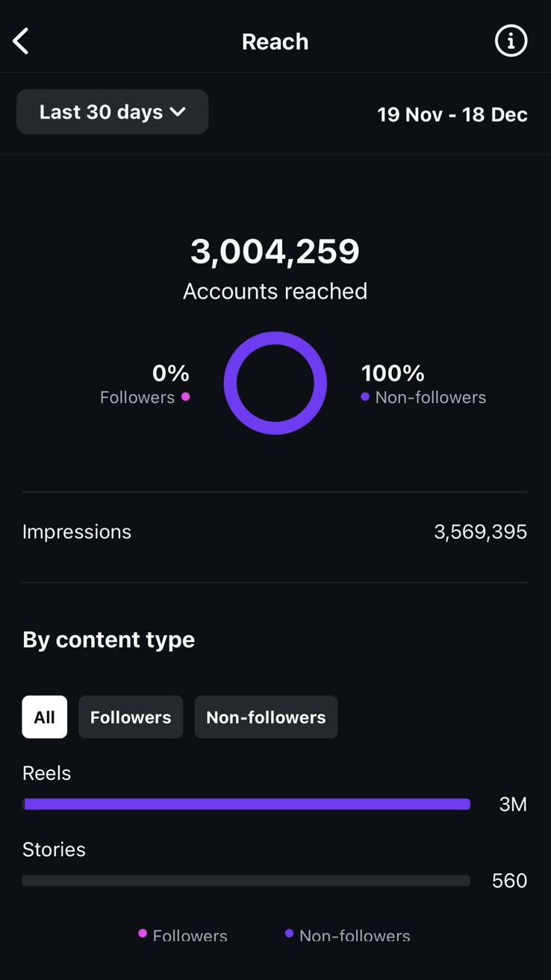Screen dimensions: 551x980
Task: Open the reach info icon
Action: [x=511, y=41]
